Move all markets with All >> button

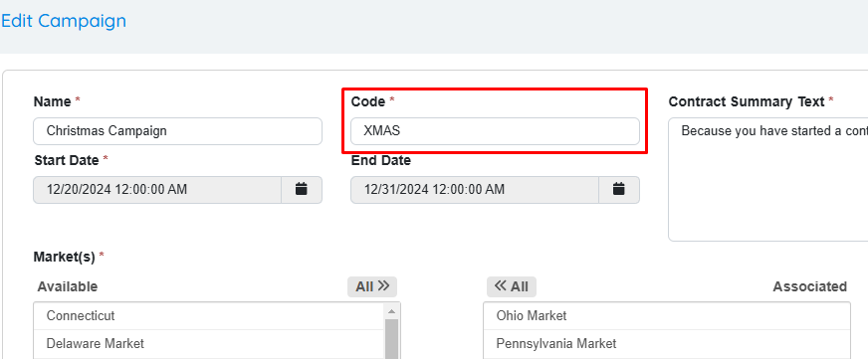tap(372, 286)
